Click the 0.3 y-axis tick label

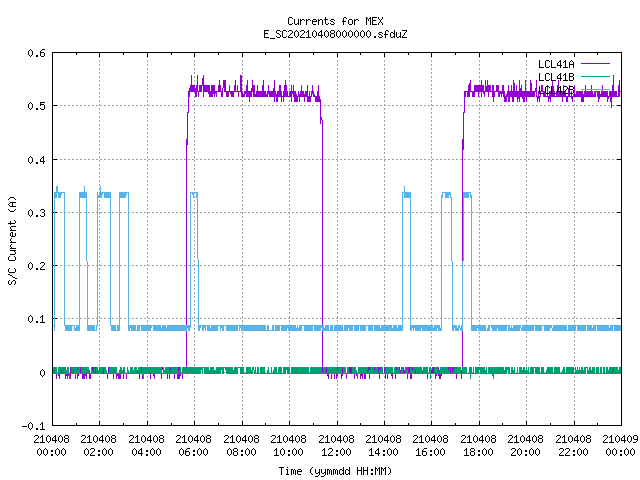tap(36, 213)
